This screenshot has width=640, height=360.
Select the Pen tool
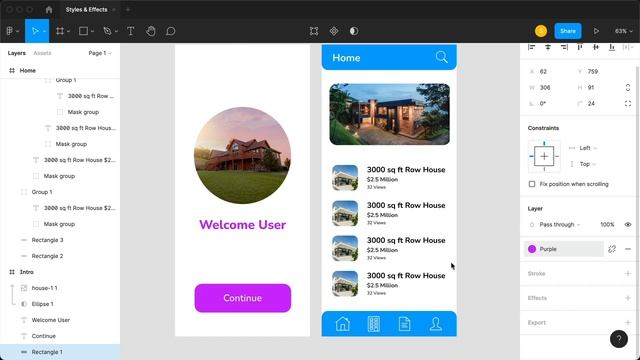point(107,31)
